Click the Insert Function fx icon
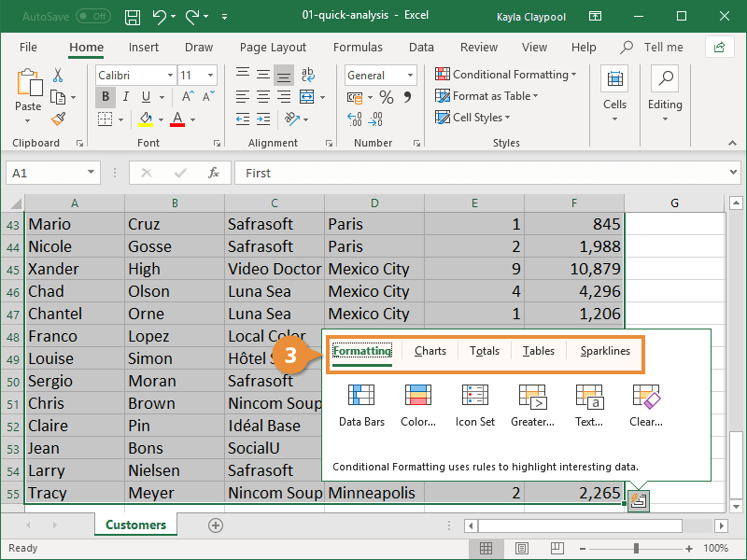Viewport: 747px width, 560px height. (214, 173)
